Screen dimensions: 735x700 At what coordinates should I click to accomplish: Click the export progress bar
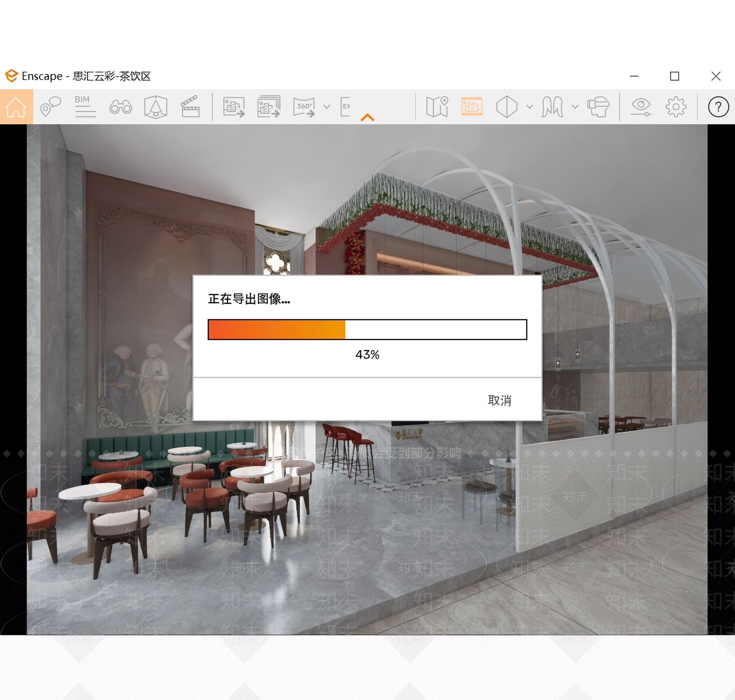point(367,330)
